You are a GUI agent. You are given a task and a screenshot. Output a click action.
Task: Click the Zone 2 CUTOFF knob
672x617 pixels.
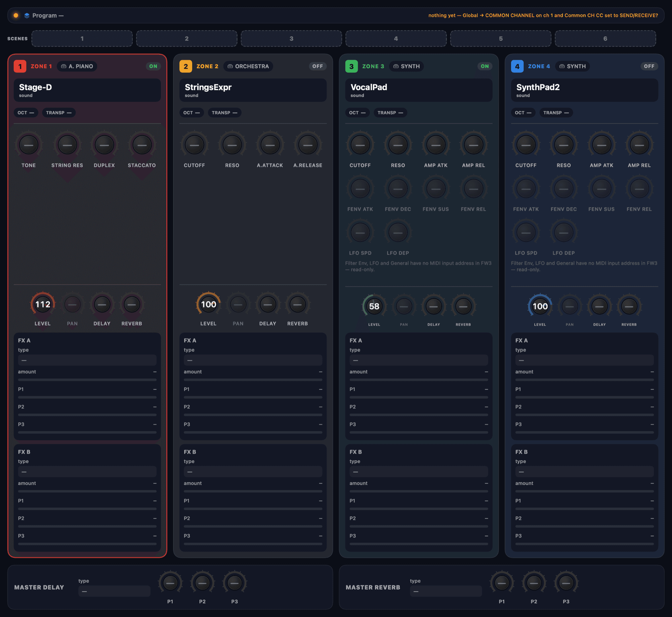coord(194,145)
